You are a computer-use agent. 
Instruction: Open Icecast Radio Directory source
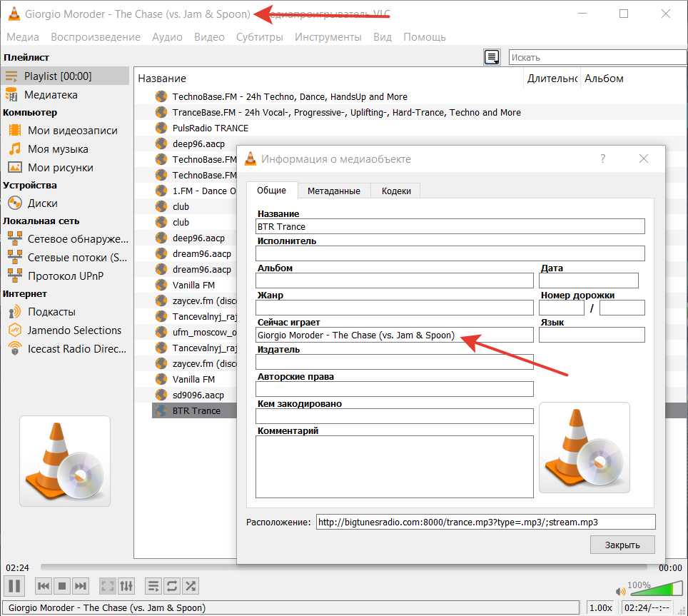click(x=65, y=349)
